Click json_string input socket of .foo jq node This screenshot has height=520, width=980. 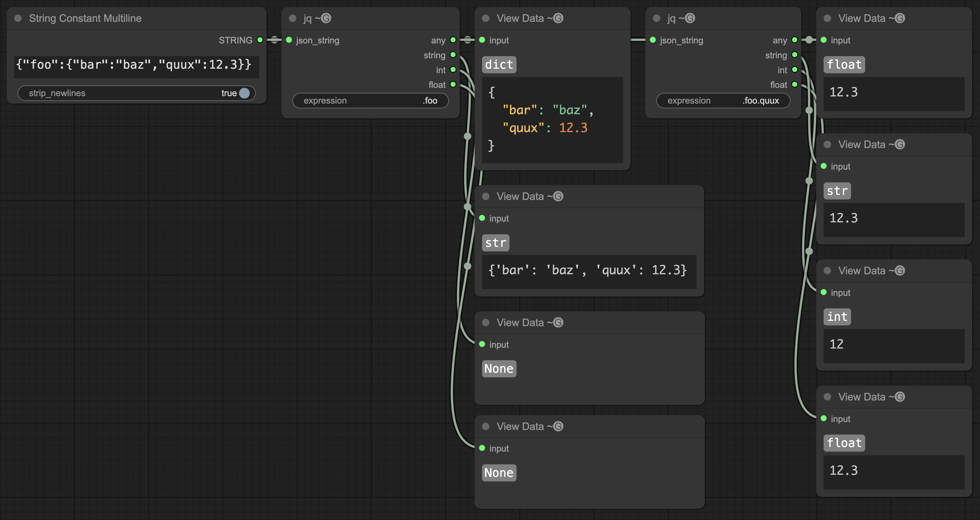[x=289, y=40]
